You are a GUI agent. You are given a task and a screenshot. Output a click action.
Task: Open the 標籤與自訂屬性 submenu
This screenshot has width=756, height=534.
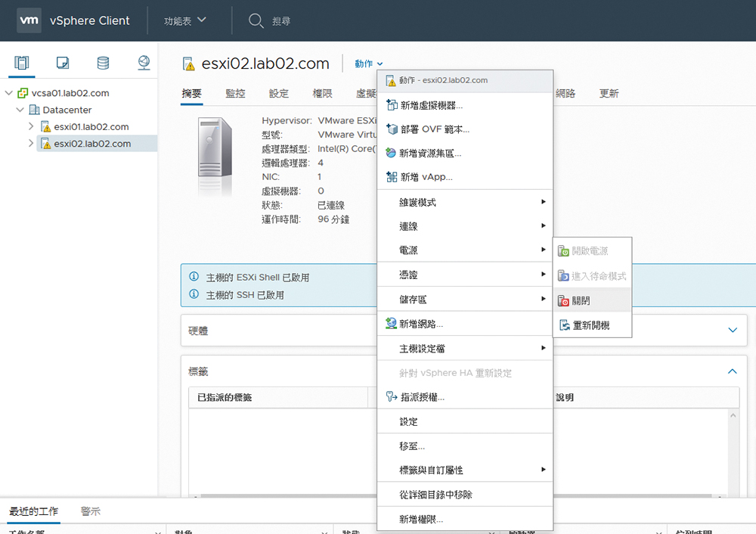[x=465, y=470]
